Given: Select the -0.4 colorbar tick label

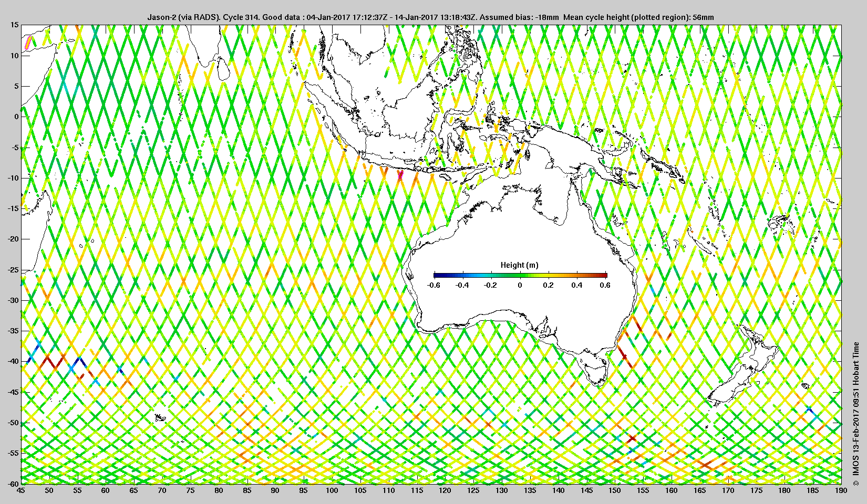Looking at the screenshot, I should click(x=462, y=285).
